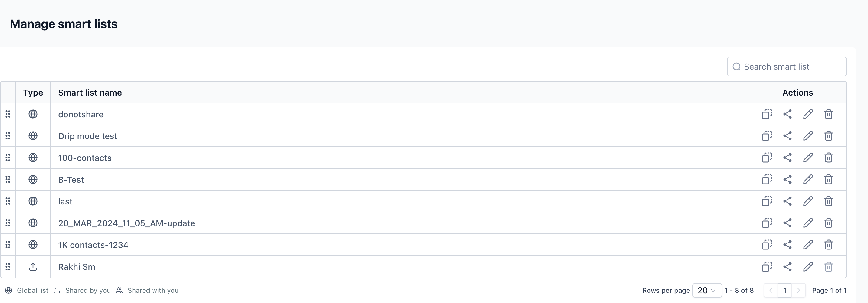
Task: Edit the 100-contacts smart list
Action: (x=808, y=158)
